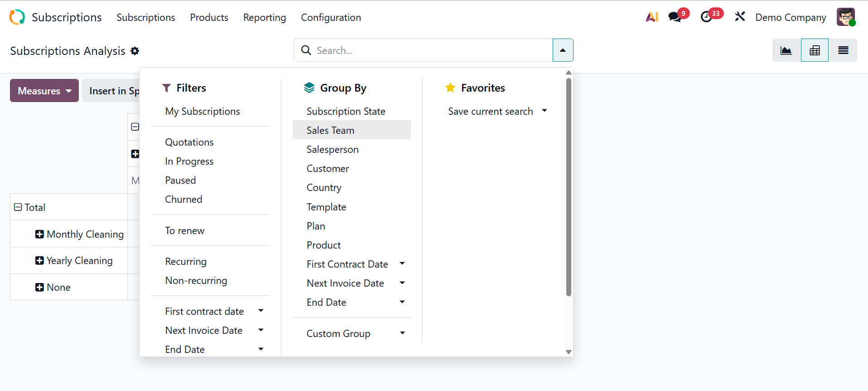Open the Measures dropdown
The image size is (868, 391).
coord(44,91)
